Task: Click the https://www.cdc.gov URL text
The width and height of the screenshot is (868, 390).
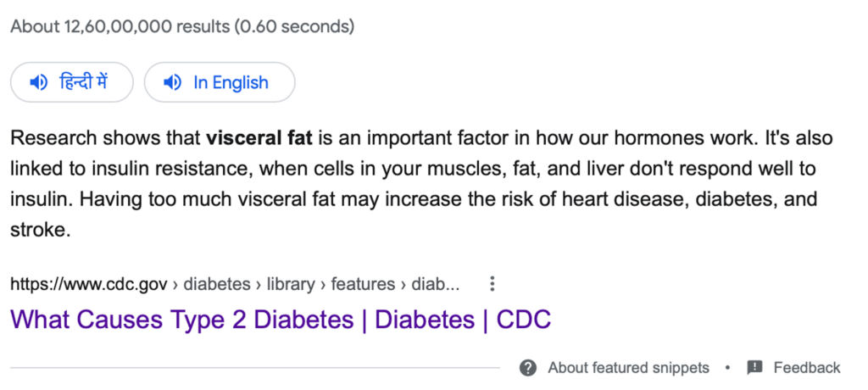Action: 88,284
